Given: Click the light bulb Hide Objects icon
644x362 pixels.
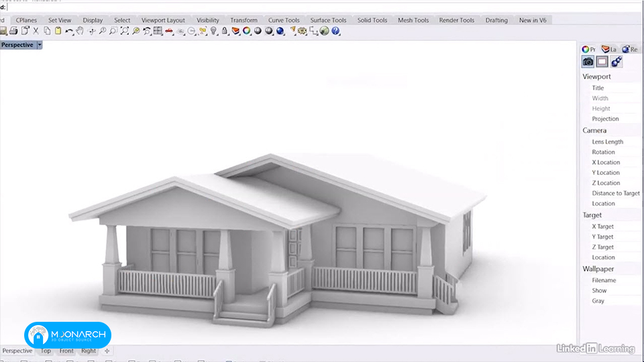Looking at the screenshot, I should (213, 31).
